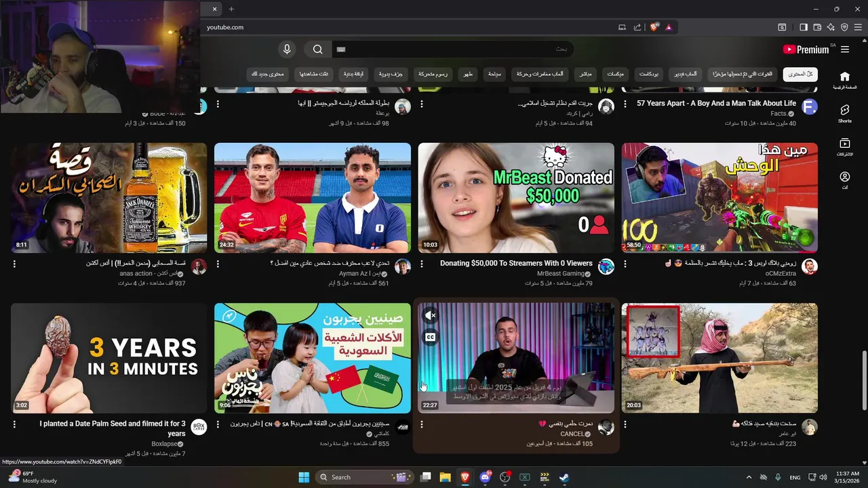This screenshot has width=868, height=488.
Task: Click the share page icon in address bar
Action: point(637,27)
